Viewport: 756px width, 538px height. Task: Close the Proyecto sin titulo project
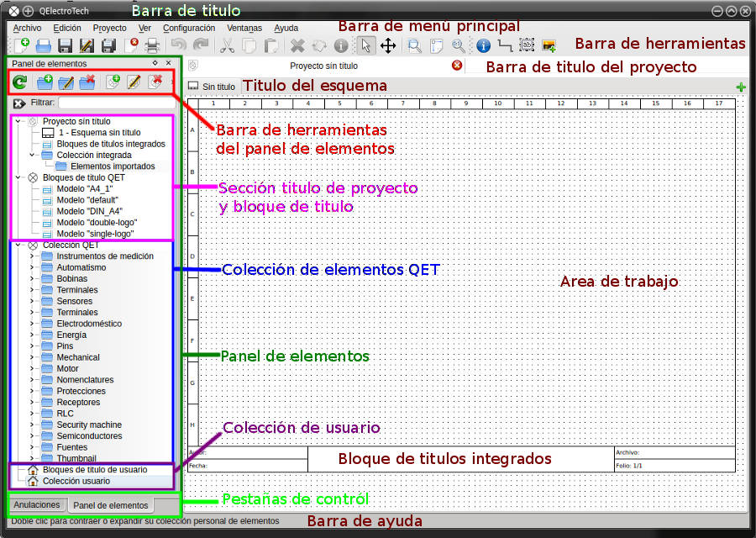click(457, 65)
